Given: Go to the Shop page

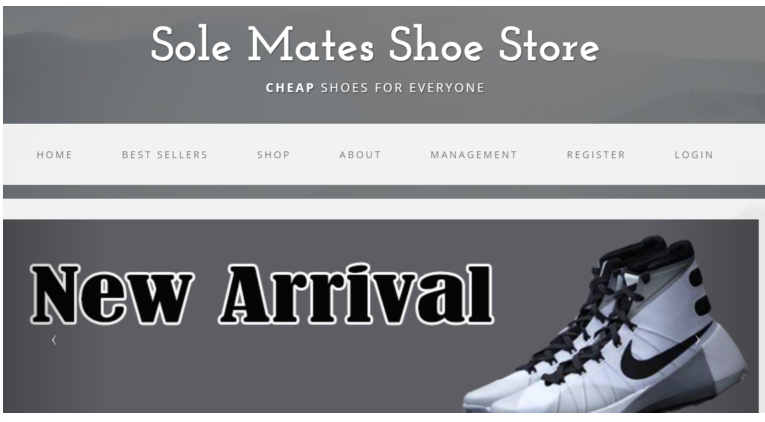Looking at the screenshot, I should coord(274,155).
